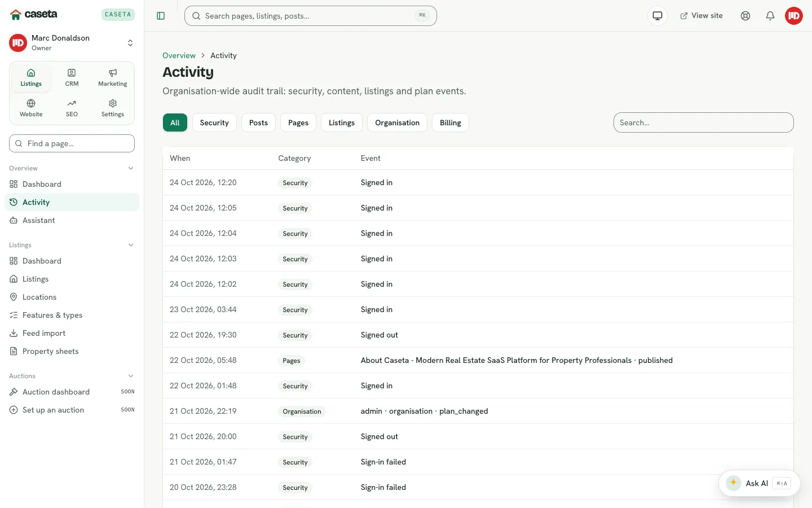812x508 pixels.
Task: Filter activity by Posts
Action: pyautogui.click(x=258, y=122)
